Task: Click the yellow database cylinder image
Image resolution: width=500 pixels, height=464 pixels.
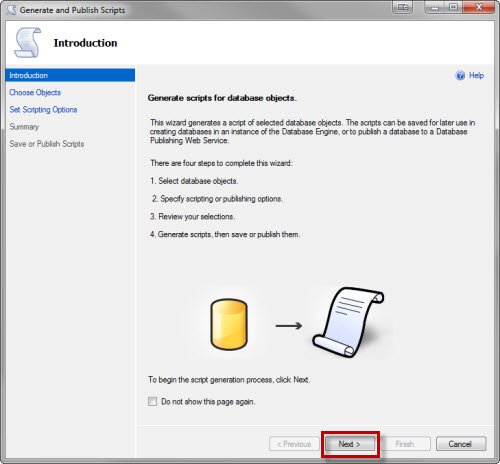Action: pyautogui.click(x=229, y=324)
